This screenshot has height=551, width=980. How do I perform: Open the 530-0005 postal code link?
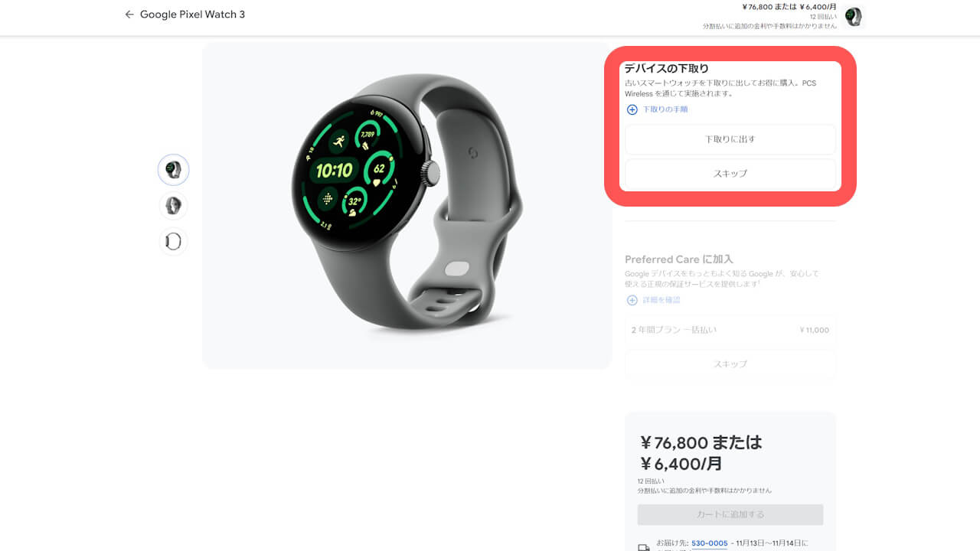pyautogui.click(x=710, y=543)
